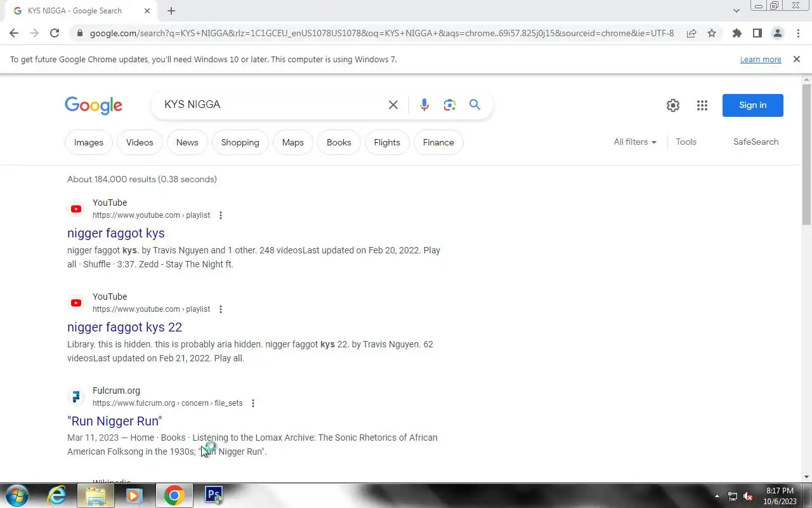Click the browser forward arrow

[34, 33]
